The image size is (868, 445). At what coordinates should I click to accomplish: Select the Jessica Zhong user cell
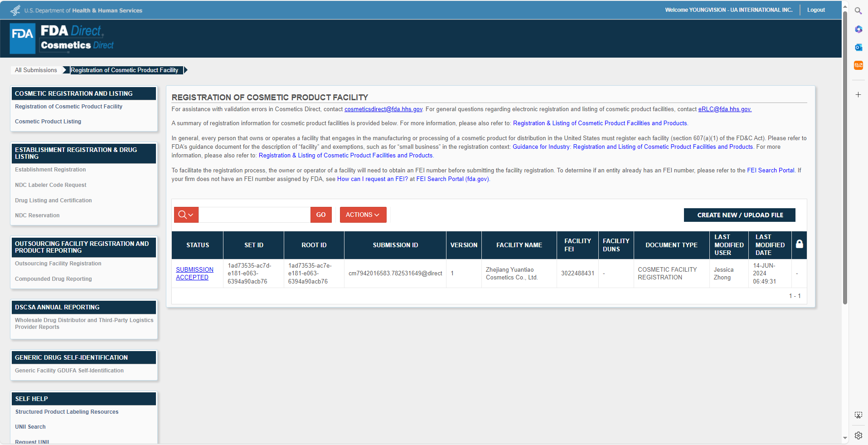pyautogui.click(x=729, y=274)
